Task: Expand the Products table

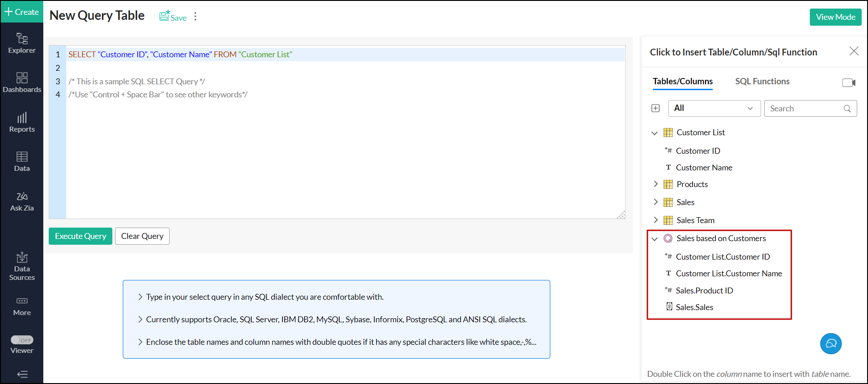Action: [656, 184]
